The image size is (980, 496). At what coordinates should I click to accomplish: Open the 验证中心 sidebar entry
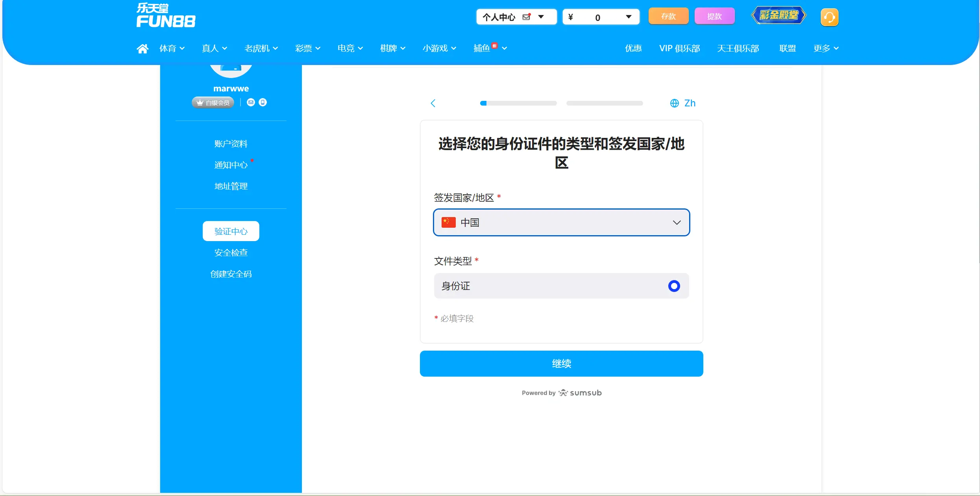coord(231,231)
